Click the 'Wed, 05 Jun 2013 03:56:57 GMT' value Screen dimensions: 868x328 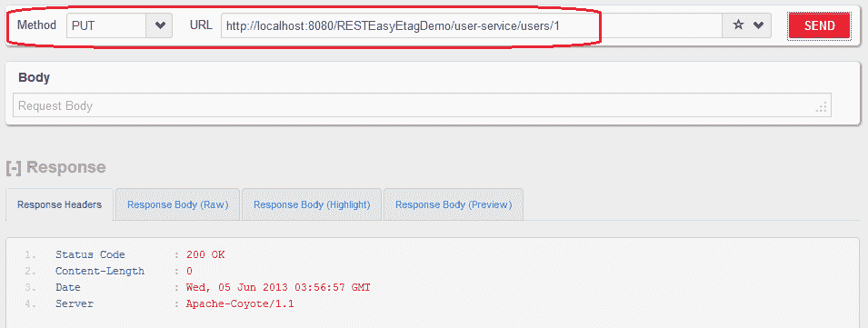tap(278, 288)
